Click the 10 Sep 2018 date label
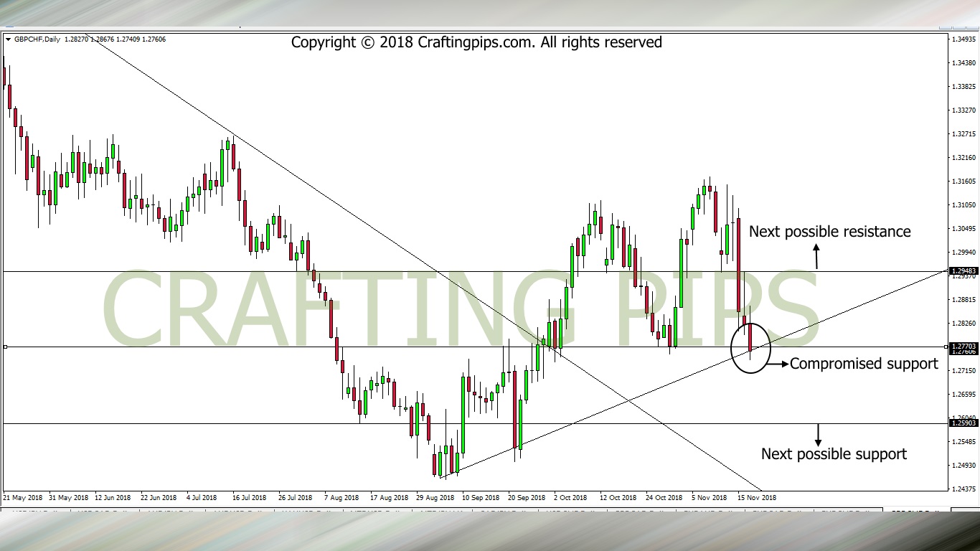This screenshot has height=551, width=980. tap(481, 497)
